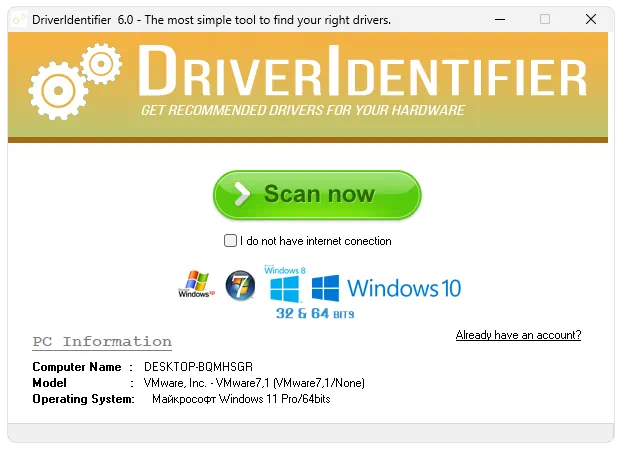Viewport: 621px width, 451px height.
Task: Click the Windows 11 Pro/64bits OS value
Action: [241, 399]
